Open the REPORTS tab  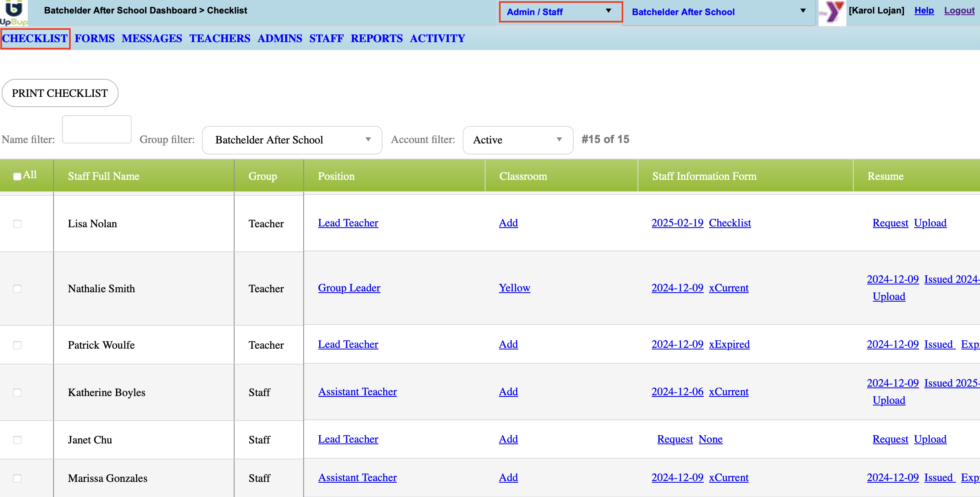point(376,38)
